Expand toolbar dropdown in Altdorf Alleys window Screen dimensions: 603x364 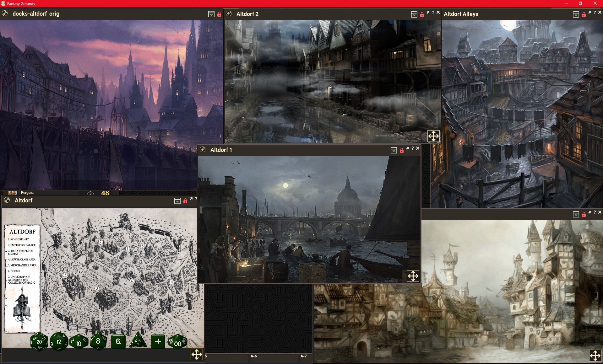pos(576,14)
